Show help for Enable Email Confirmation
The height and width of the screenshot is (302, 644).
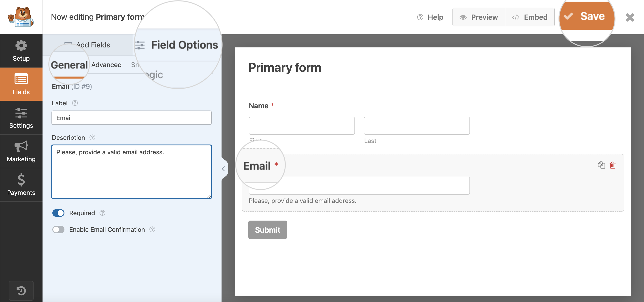point(152,229)
